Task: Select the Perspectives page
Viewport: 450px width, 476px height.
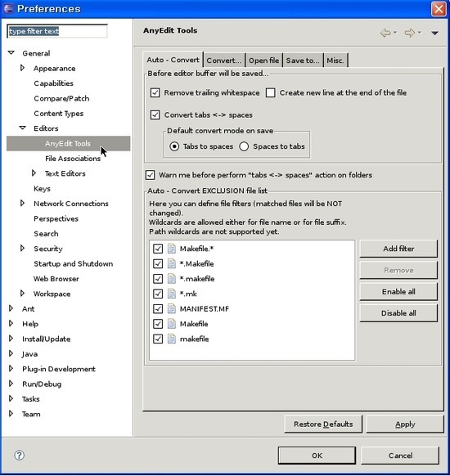Action: pos(56,218)
